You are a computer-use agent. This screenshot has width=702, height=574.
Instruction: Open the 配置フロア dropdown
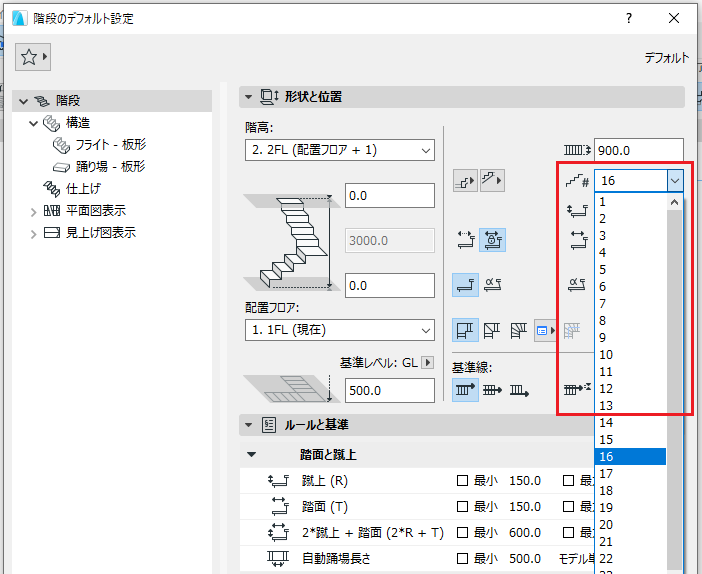340,330
